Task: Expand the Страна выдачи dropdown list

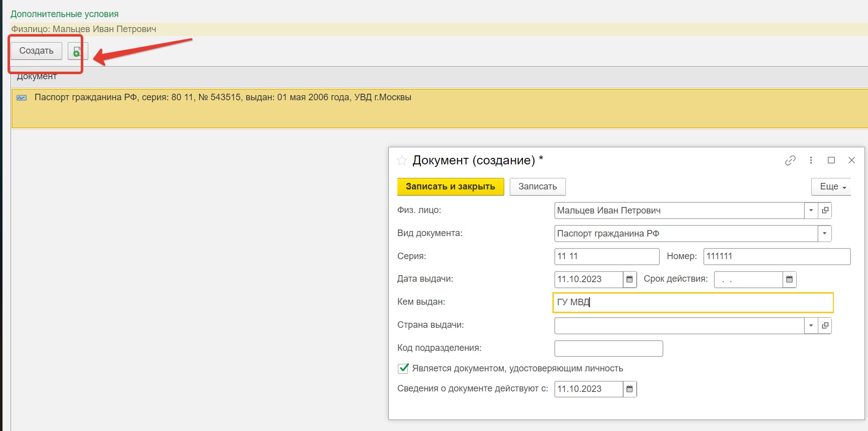Action: (811, 326)
